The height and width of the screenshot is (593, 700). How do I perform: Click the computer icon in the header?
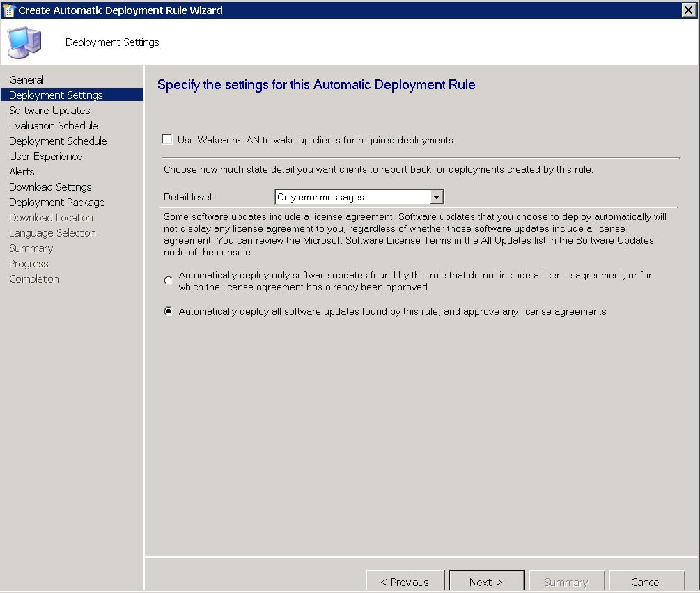(x=24, y=42)
